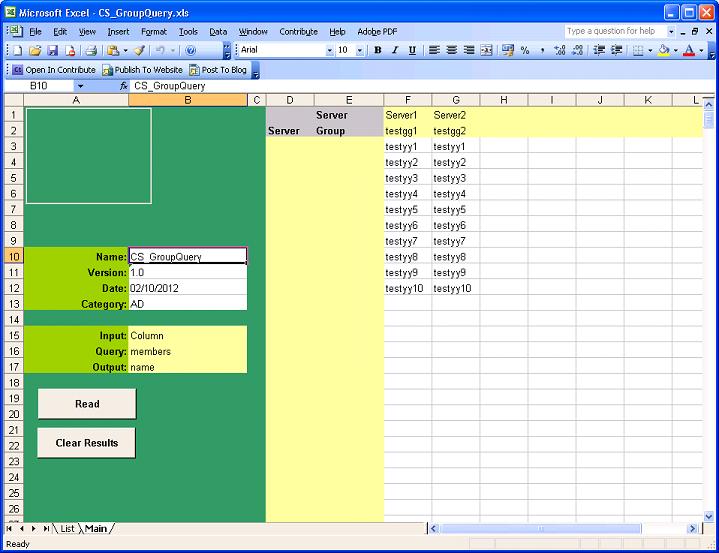This screenshot has height=553, width=719.
Task: Toggle Italic formatting
Action: coord(395,50)
